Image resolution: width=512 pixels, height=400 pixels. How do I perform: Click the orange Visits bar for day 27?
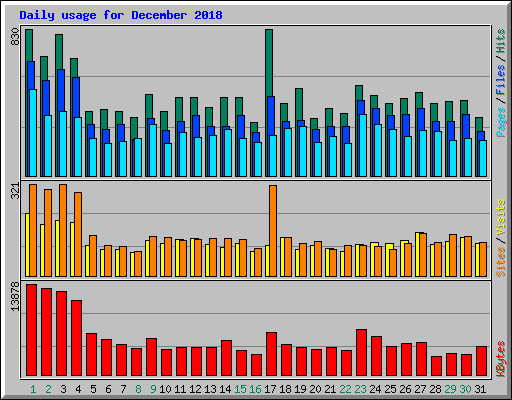click(x=423, y=255)
